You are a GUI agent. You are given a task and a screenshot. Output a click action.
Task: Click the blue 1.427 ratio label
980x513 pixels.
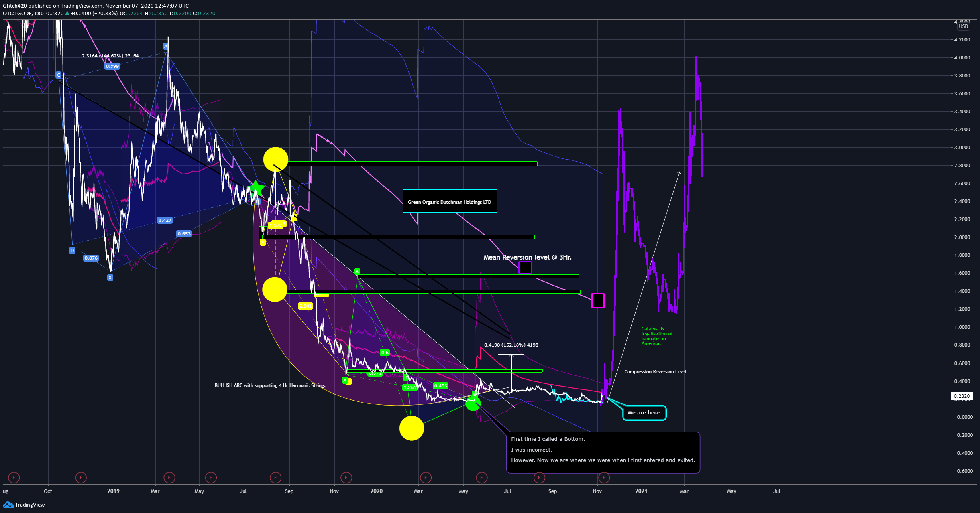165,220
